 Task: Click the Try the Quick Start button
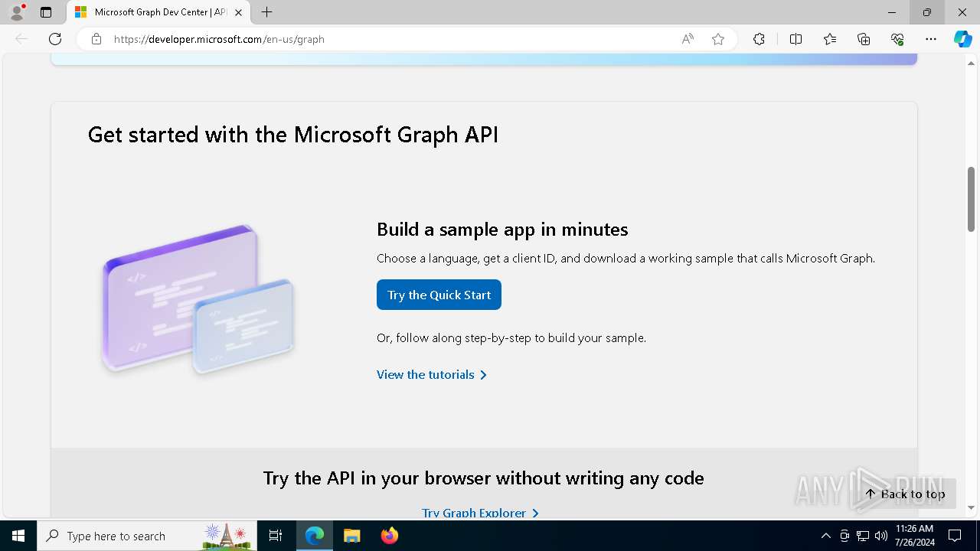(439, 295)
